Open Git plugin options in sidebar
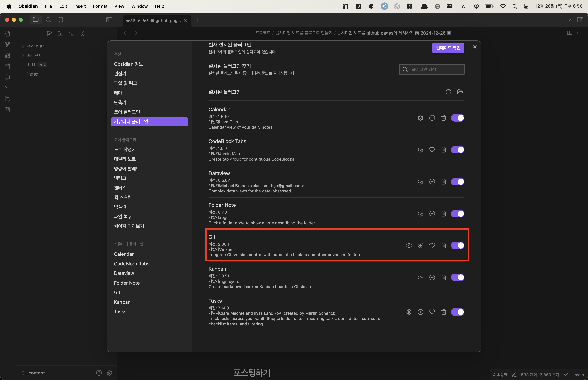 point(117,292)
